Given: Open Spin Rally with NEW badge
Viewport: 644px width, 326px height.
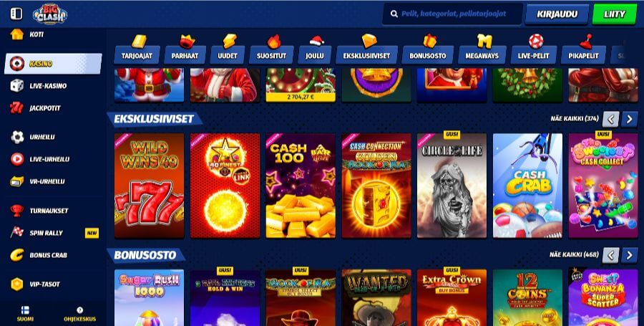Looking at the screenshot, I should click(x=52, y=233).
